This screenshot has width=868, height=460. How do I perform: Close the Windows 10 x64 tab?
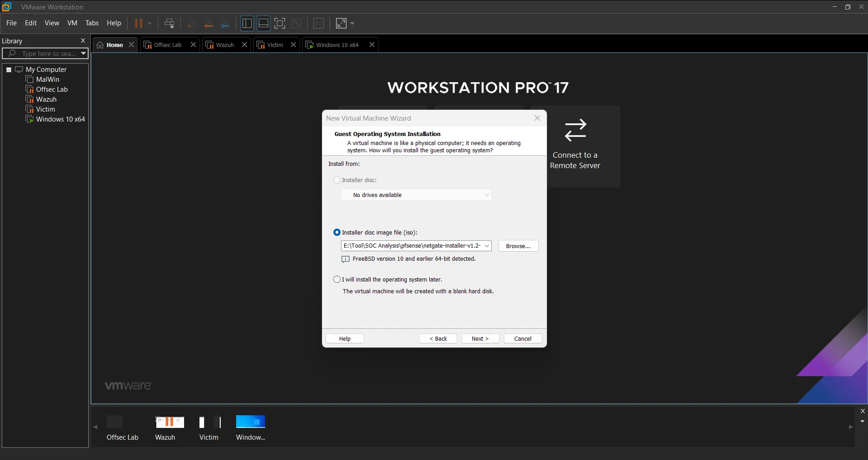[x=372, y=45]
